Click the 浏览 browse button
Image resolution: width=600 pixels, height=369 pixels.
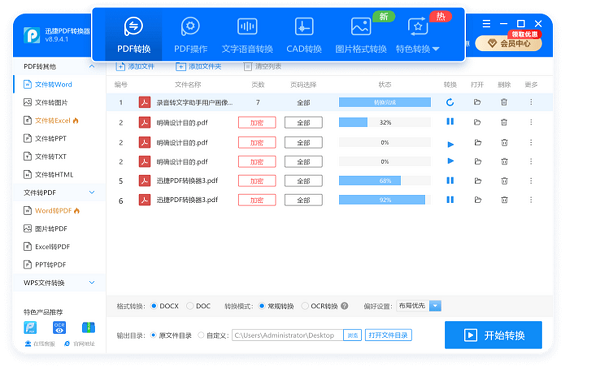(352, 335)
